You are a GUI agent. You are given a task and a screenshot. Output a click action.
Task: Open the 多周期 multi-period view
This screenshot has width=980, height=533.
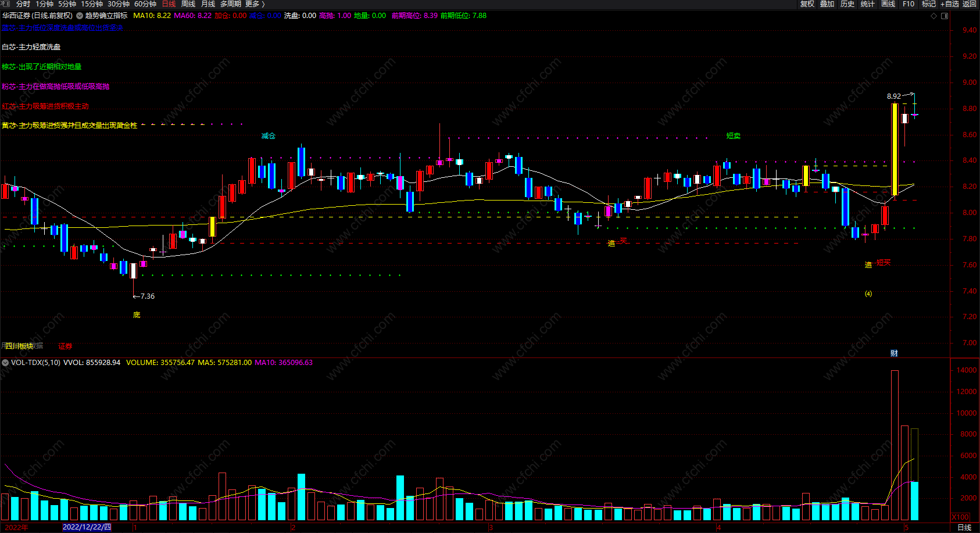[231, 4]
